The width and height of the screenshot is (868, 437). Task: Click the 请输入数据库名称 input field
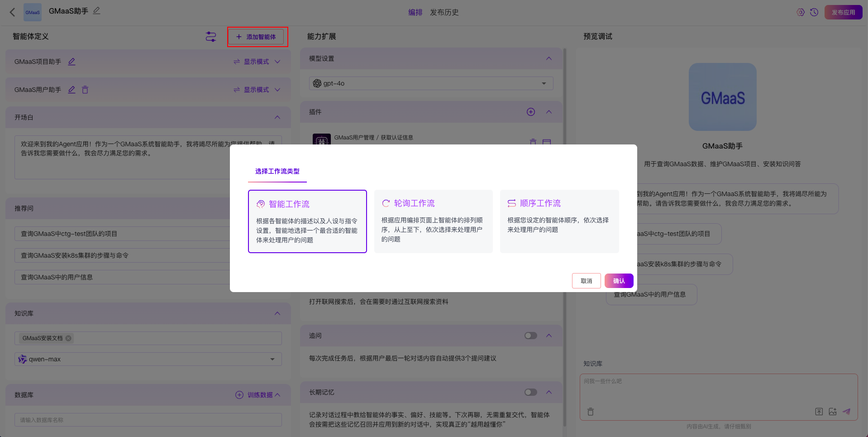click(x=148, y=420)
